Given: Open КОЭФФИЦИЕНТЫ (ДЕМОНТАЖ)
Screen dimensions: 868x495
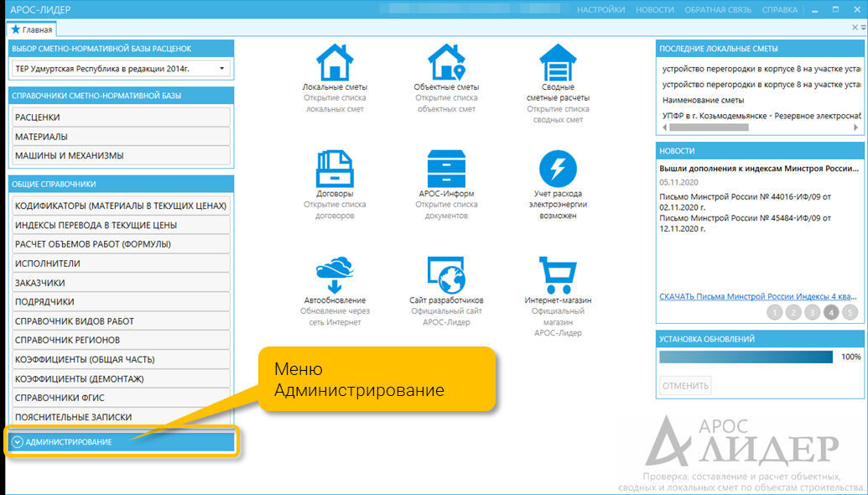Looking at the screenshot, I should click(x=121, y=378).
